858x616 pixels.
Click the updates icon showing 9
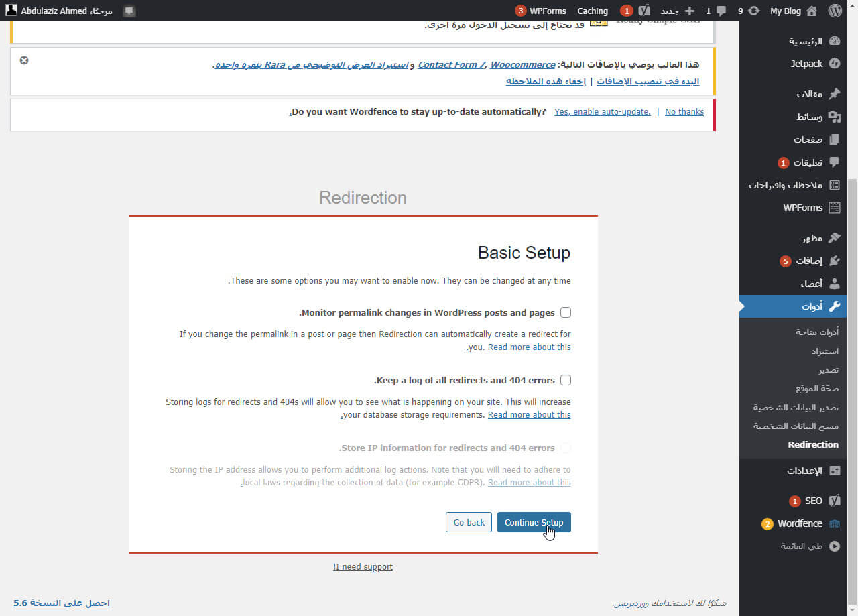754,11
